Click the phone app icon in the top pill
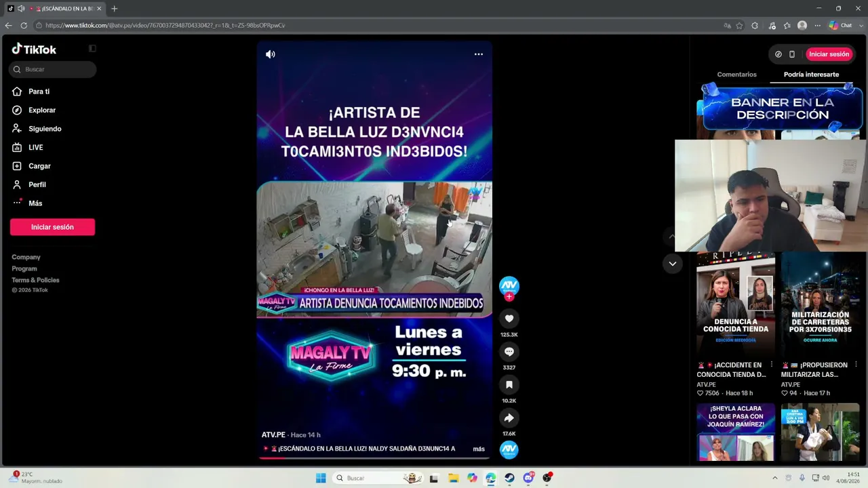Image resolution: width=868 pixels, height=488 pixels. (792, 54)
